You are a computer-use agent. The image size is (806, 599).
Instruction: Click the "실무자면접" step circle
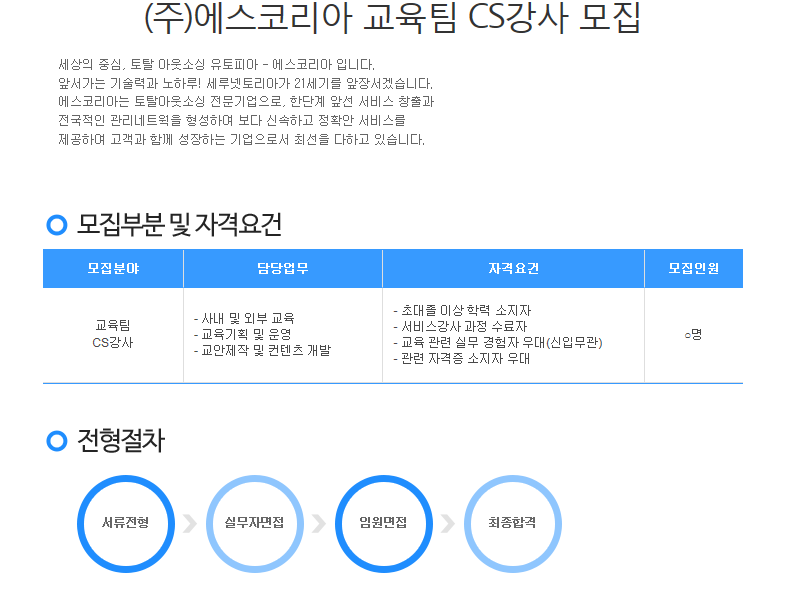click(x=255, y=523)
